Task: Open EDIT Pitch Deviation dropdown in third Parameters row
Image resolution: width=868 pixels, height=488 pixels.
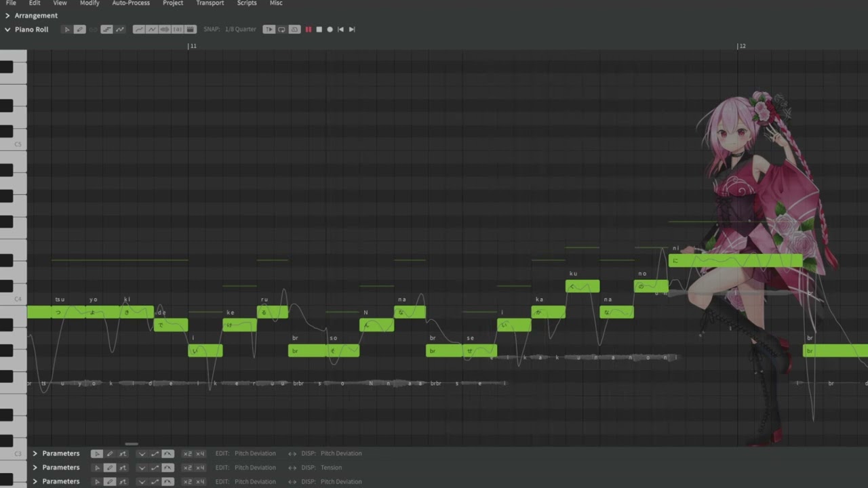Action: click(x=255, y=481)
